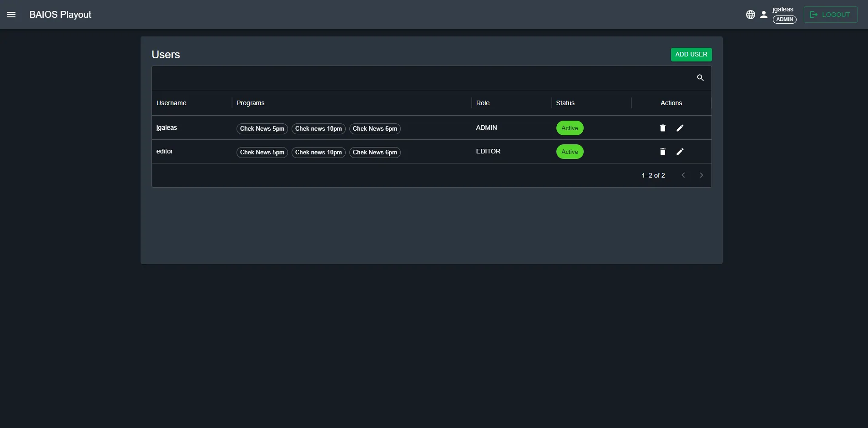
Task: Click the 1–2 of 2 pagination text
Action: (653, 175)
